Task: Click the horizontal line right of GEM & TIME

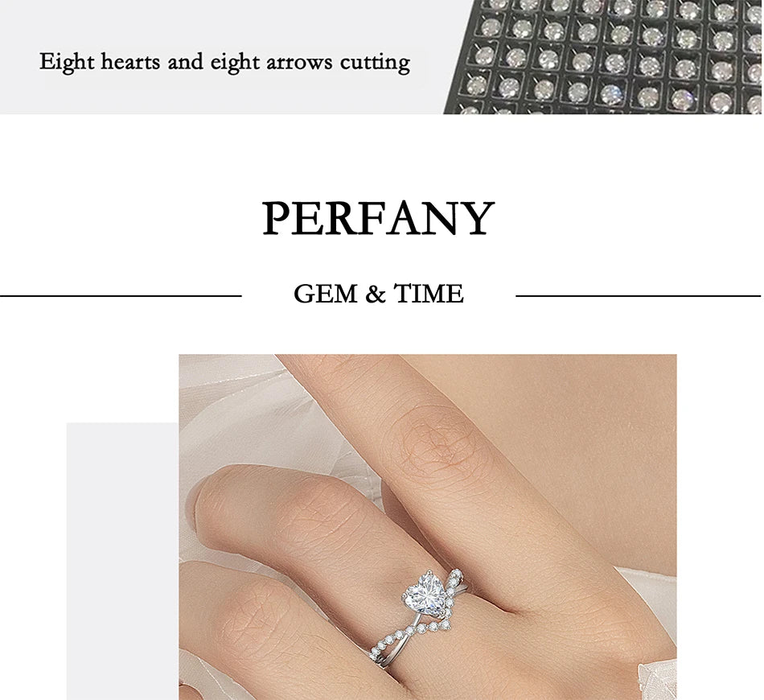Action: tap(639, 295)
